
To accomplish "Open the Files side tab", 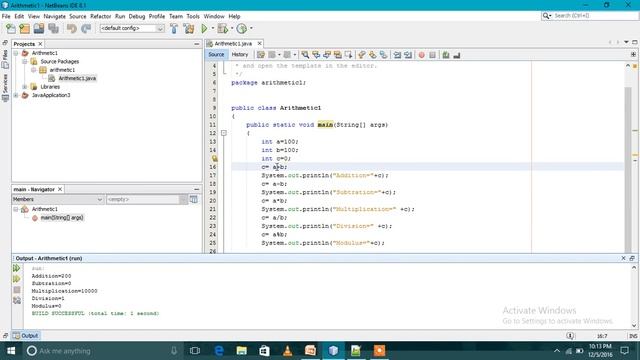I will pos(5,59).
